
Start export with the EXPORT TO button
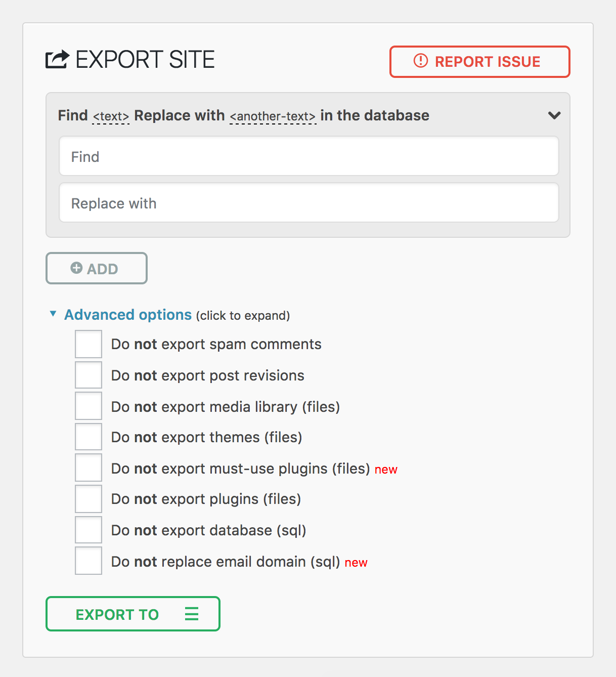coord(117,614)
